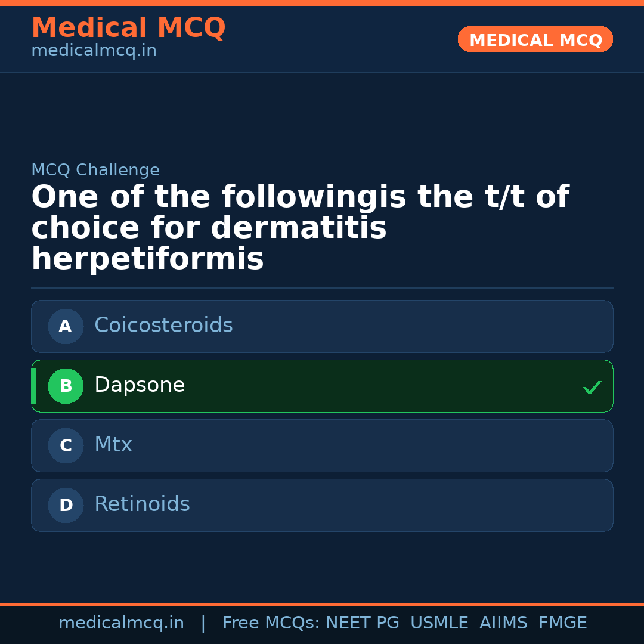Screen dimensions: 644x644
Task: Select the Retinoids answer option
Action: (322, 505)
